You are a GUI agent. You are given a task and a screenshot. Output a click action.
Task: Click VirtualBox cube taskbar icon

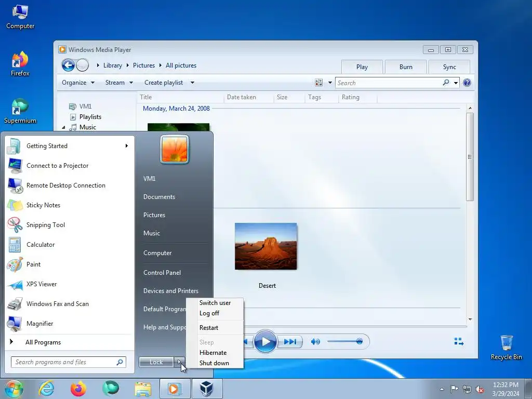207,389
